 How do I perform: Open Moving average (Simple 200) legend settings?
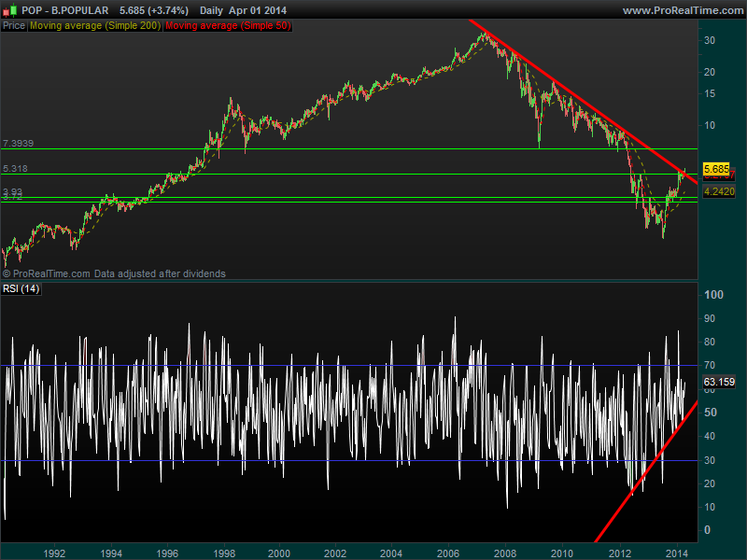[x=95, y=26]
